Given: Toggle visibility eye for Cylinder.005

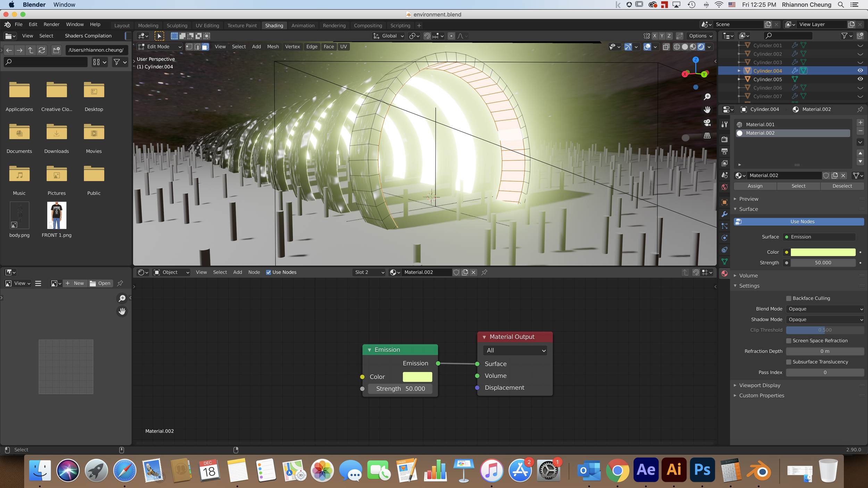Looking at the screenshot, I should coord(860,79).
